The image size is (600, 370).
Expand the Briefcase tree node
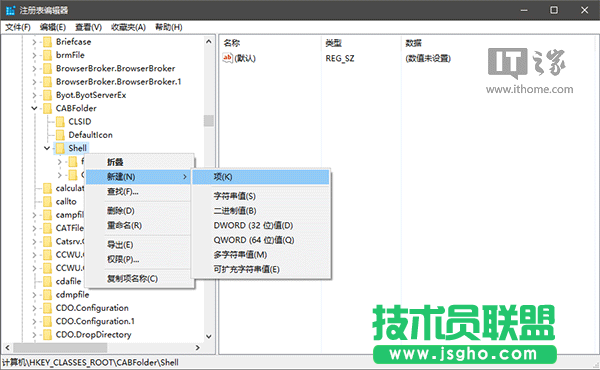tap(34, 42)
